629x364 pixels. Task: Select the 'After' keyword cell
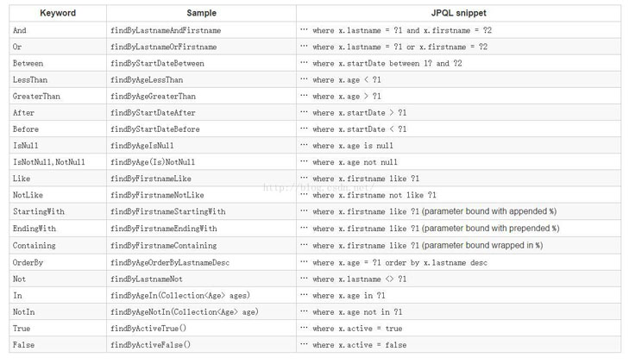coord(24,113)
